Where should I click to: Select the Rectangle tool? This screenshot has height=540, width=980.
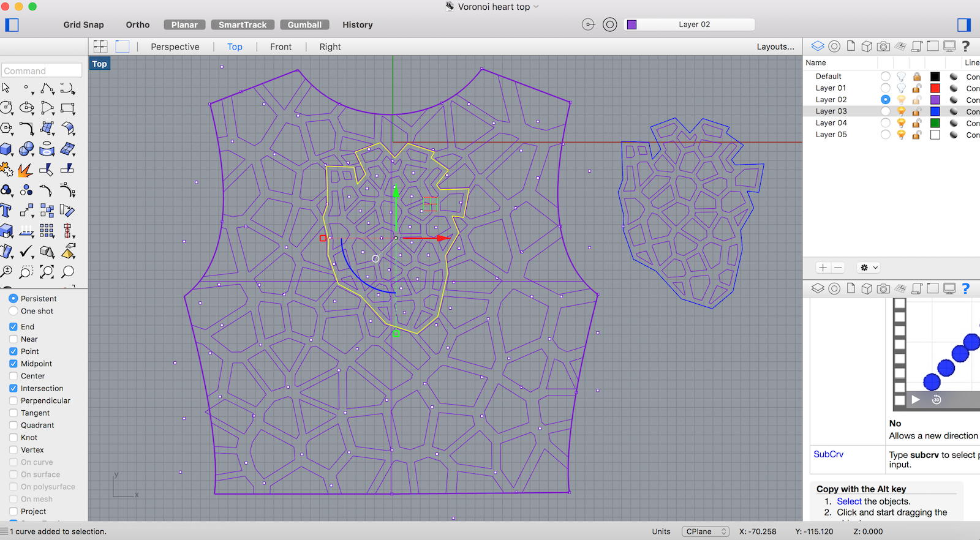pos(67,108)
